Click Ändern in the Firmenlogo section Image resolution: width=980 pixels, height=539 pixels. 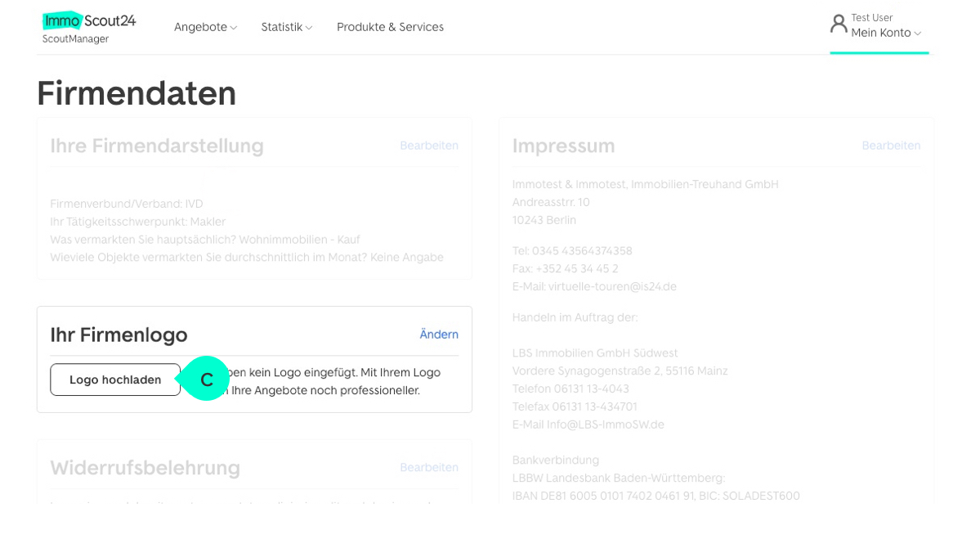click(x=439, y=335)
